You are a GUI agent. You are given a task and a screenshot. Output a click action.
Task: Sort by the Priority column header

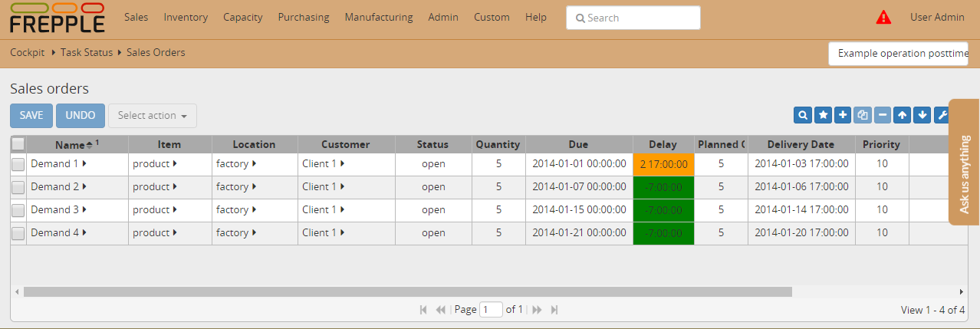pyautogui.click(x=882, y=144)
